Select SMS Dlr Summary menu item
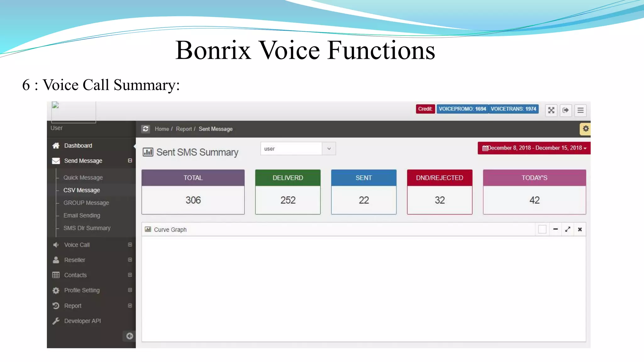The width and height of the screenshot is (644, 362). (x=87, y=228)
